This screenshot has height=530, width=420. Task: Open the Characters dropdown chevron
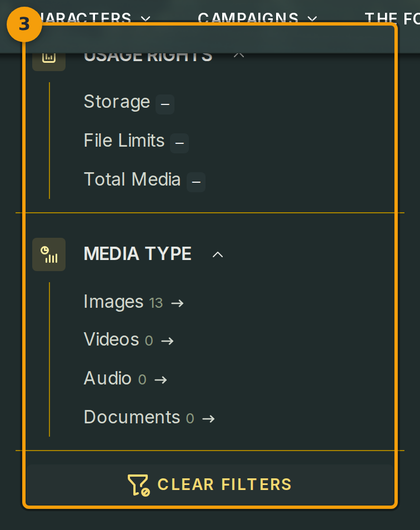[146, 18]
